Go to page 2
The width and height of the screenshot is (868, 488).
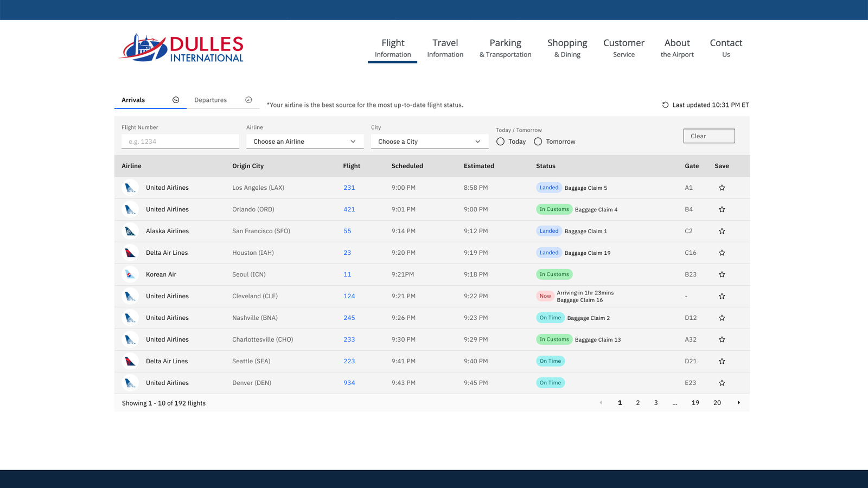point(638,403)
